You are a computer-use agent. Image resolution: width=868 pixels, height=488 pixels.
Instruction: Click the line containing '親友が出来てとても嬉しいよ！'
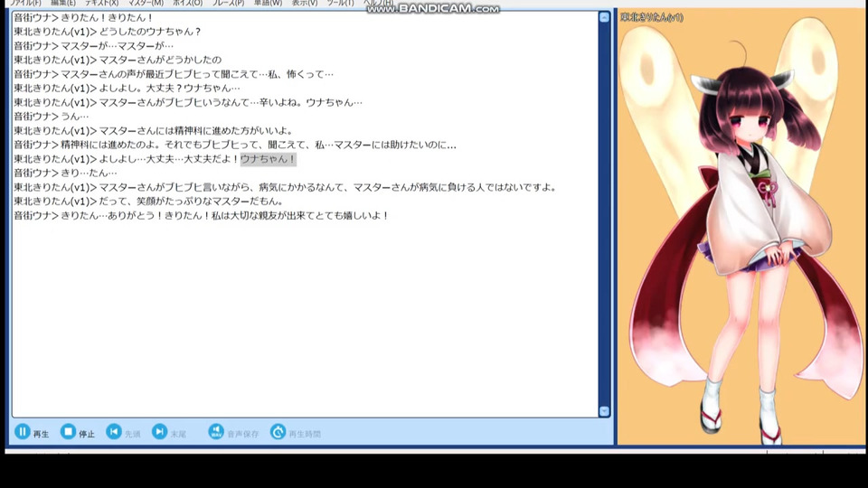pyautogui.click(x=202, y=216)
